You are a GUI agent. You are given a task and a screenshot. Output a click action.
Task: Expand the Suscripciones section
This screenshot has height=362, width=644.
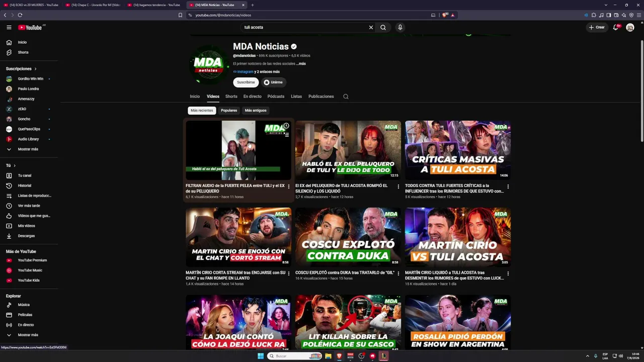[x=21, y=68]
